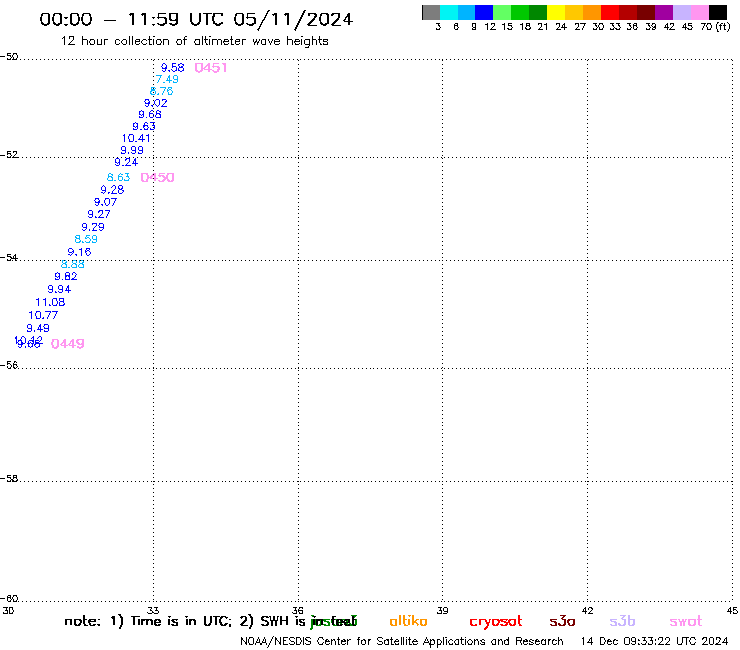Click the 9.99 wave height value
This screenshot has height=650, width=740.
[132, 150]
